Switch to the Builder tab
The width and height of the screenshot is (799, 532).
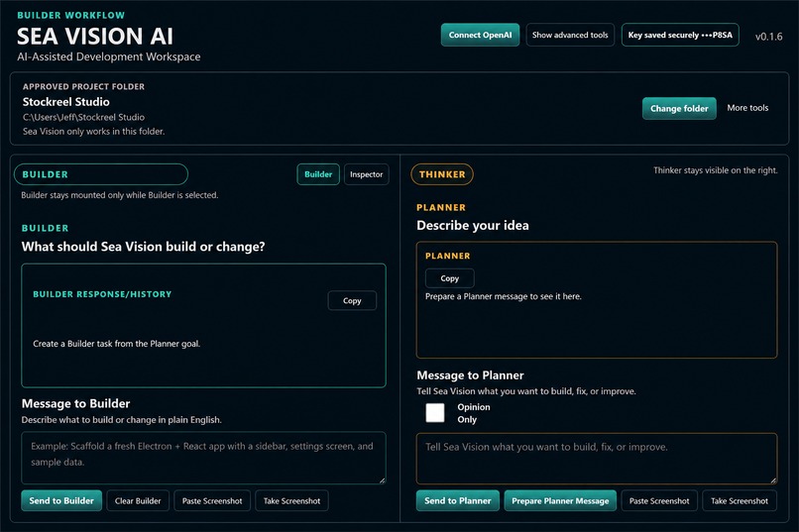[318, 174]
